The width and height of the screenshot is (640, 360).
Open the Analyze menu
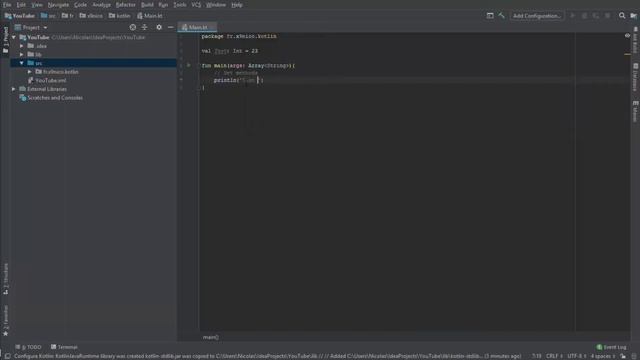pos(102,5)
